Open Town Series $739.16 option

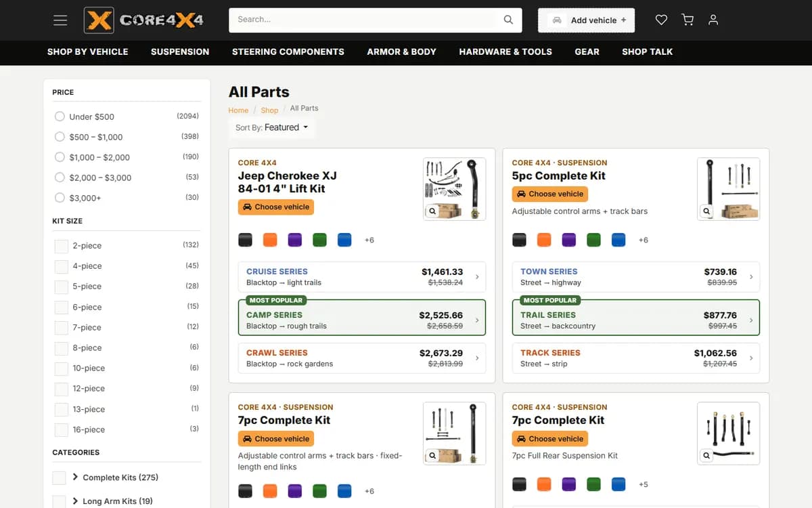click(636, 277)
